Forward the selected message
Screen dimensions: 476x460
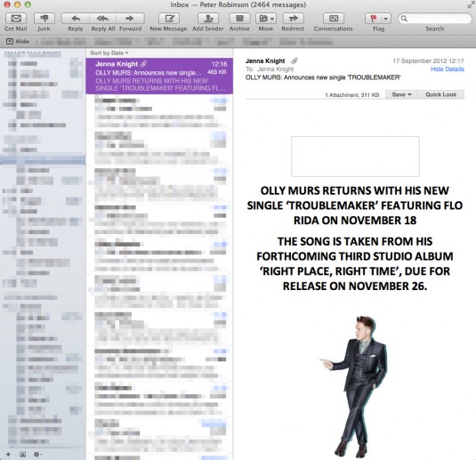click(130, 19)
